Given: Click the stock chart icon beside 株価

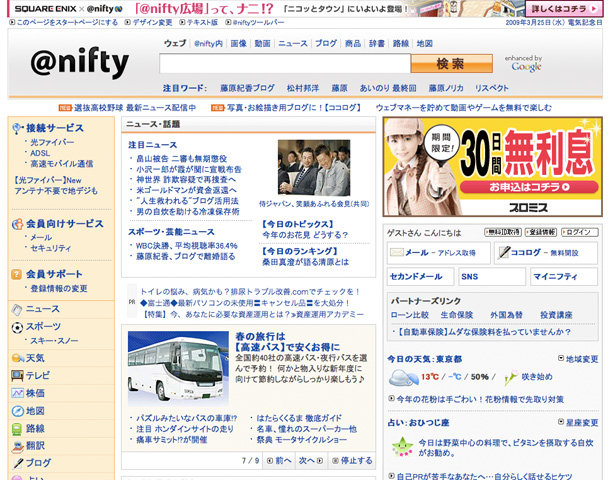Looking at the screenshot, I should click(x=17, y=394).
